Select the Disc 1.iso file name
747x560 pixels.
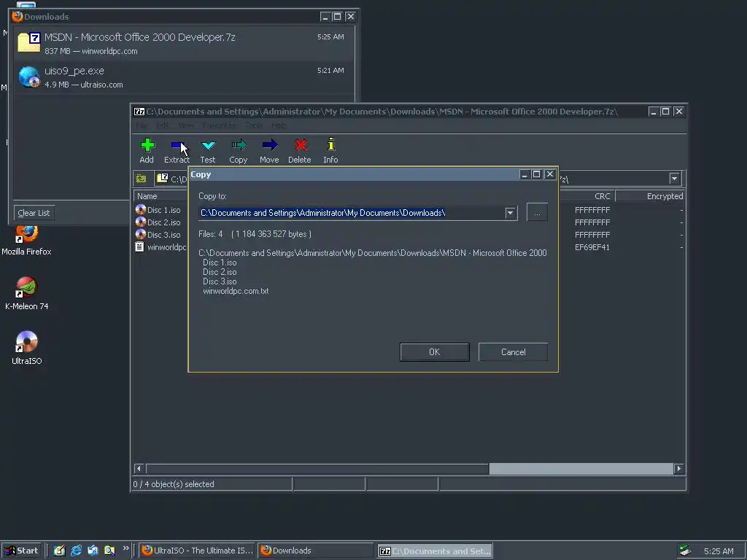pos(164,210)
